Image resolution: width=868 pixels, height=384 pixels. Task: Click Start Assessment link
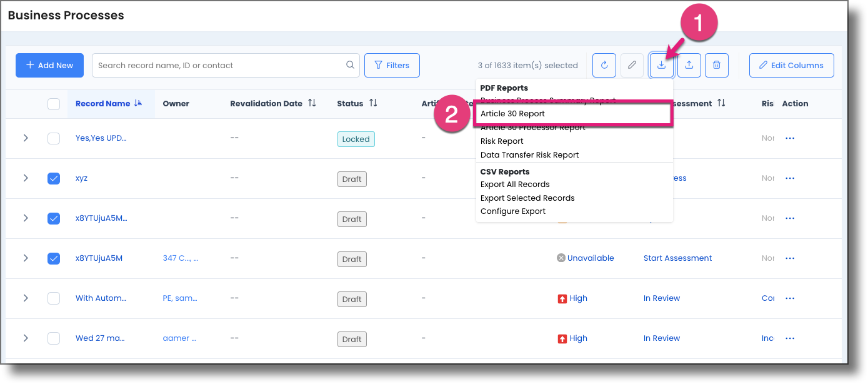(677, 258)
